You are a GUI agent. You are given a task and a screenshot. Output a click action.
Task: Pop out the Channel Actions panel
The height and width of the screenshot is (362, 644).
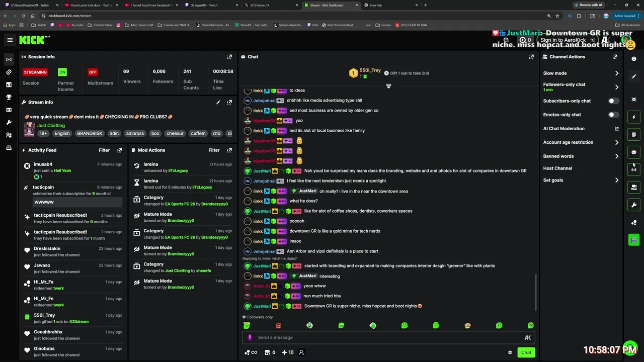coord(615,57)
